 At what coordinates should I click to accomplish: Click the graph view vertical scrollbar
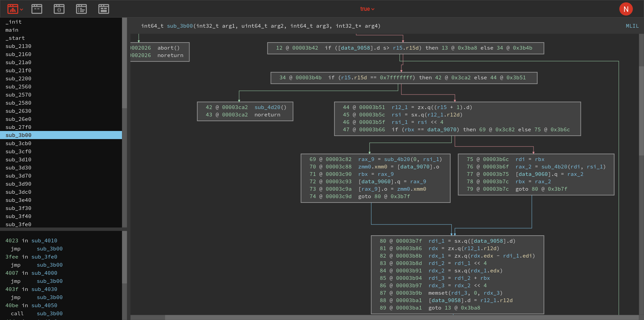[641, 111]
